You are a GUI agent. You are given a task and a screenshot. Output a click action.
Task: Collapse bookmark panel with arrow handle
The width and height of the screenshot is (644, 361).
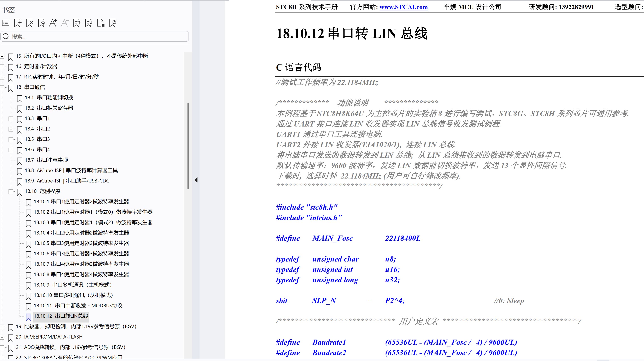[x=196, y=180]
